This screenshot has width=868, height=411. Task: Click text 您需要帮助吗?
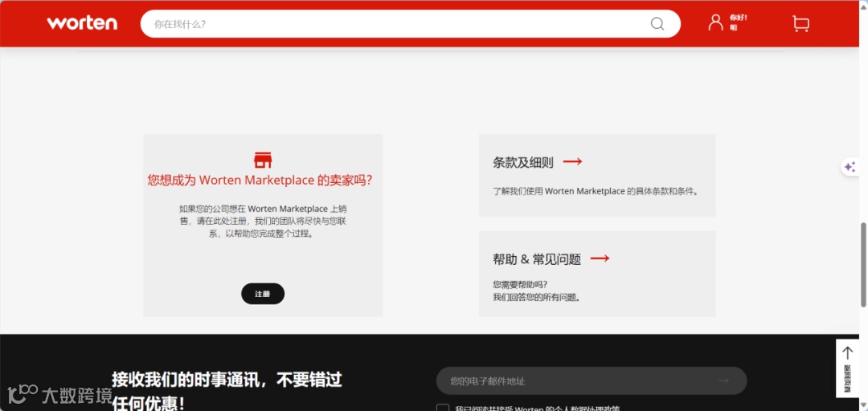click(x=520, y=284)
